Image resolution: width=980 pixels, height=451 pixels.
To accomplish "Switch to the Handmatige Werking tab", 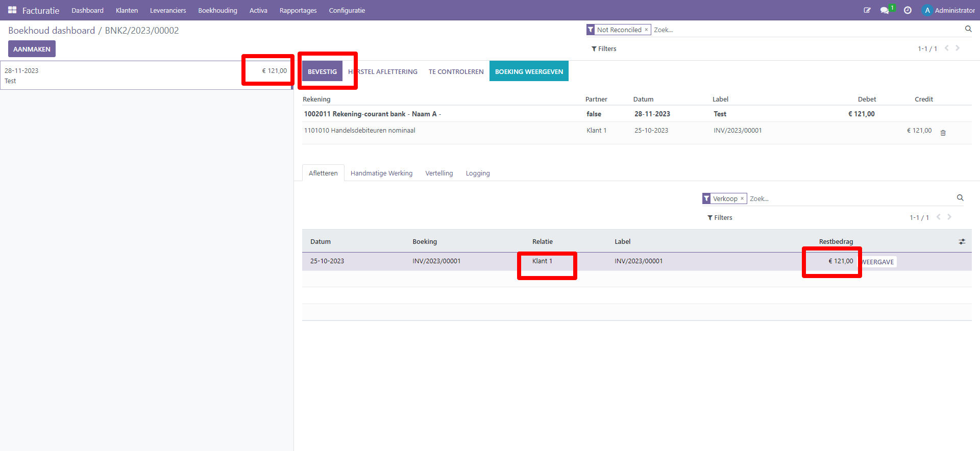I will point(381,173).
